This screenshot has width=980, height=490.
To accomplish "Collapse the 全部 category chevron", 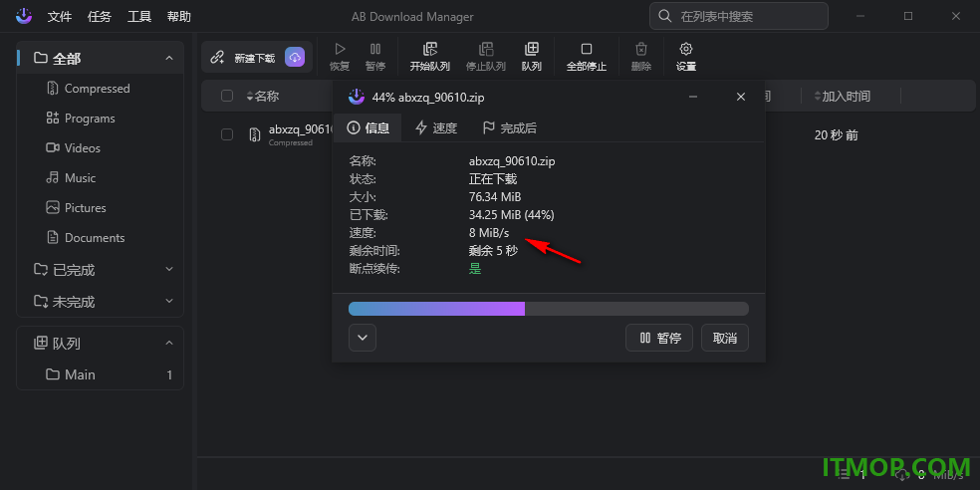I will pyautogui.click(x=168, y=58).
